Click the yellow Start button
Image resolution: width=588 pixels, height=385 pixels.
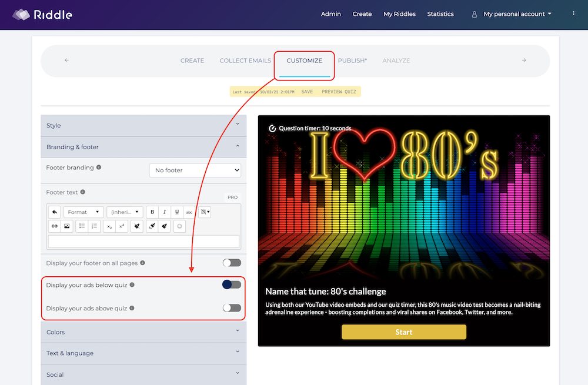[x=404, y=332]
